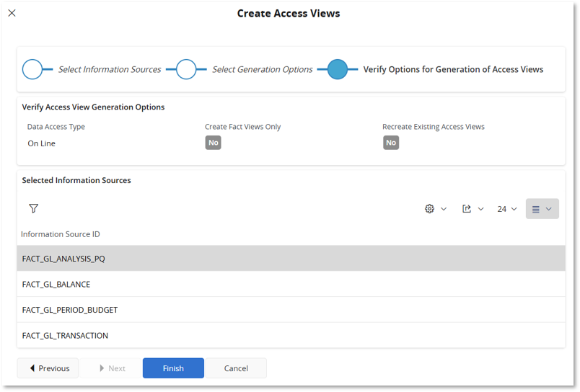This screenshot has width=580, height=392.
Task: Click the list view layout icon
Action: 535,209
